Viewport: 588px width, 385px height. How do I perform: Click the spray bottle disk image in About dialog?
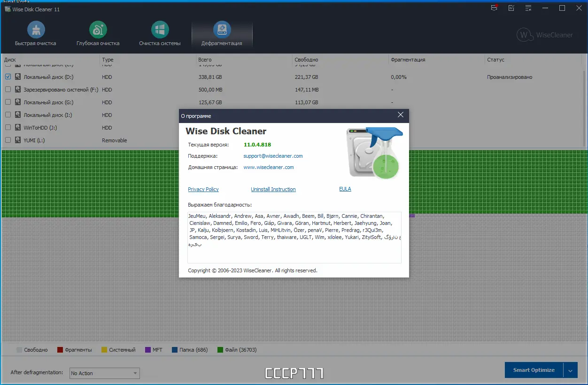tap(374, 153)
